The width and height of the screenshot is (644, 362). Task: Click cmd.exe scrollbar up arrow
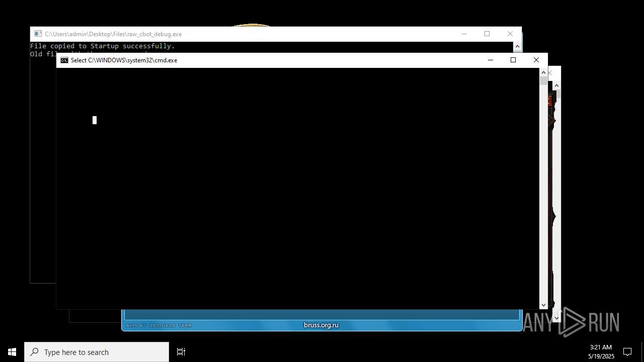point(543,72)
